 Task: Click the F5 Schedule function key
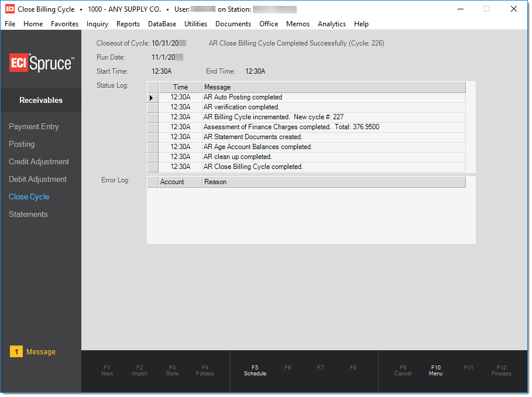pos(255,370)
